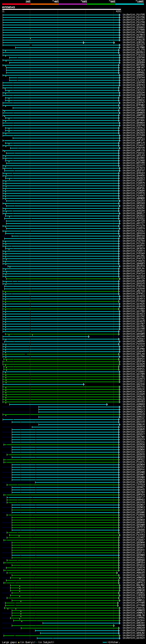Click the UniRef100_Q9ZSK0 label
The height and width of the screenshot is (644, 146).
coord(134,432)
